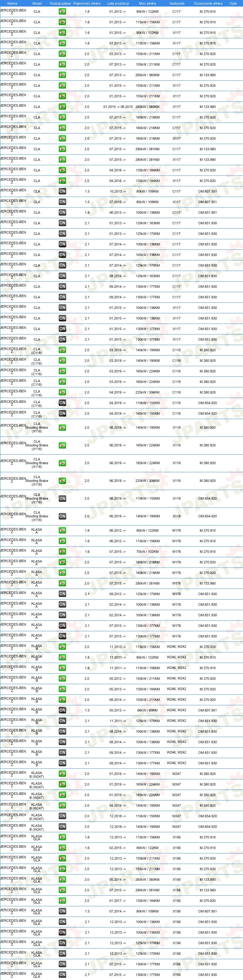Click PB icon for KLASA GLA 01.2017 135kW row
The width and height of the screenshot is (243, 980).
pos(62,901)
